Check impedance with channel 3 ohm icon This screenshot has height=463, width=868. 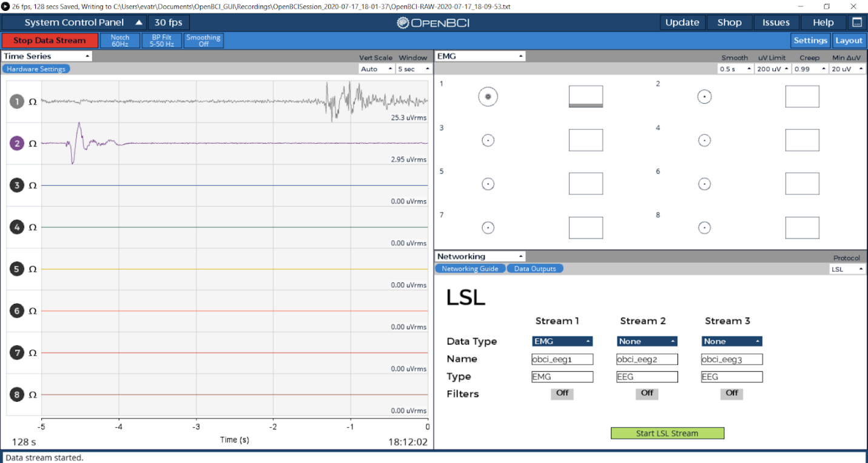tap(33, 186)
